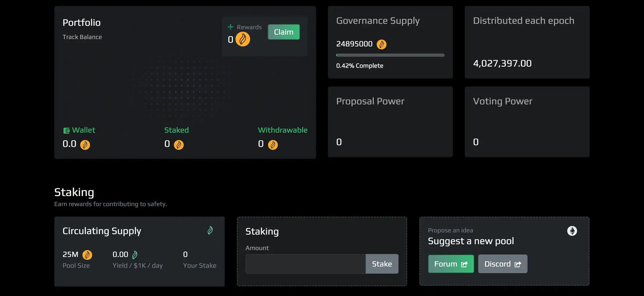This screenshot has height=296, width=644.
Task: Click the Your Stake value
Action: click(x=185, y=255)
